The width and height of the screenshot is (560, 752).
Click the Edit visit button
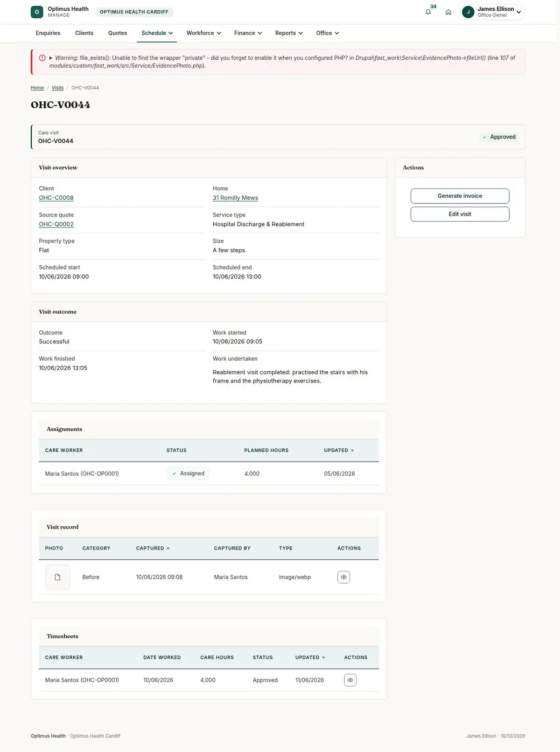tap(460, 214)
